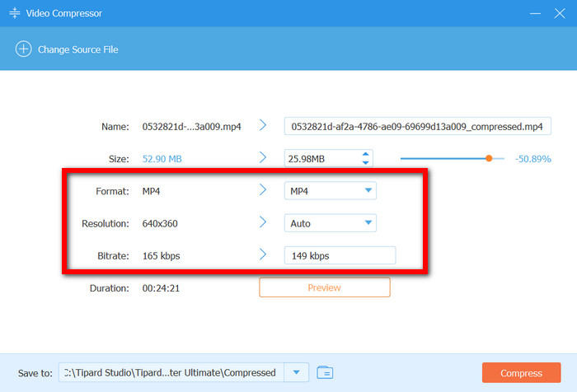This screenshot has height=392, width=577.
Task: Click the arrow icon in the Size row
Action: [x=263, y=157]
